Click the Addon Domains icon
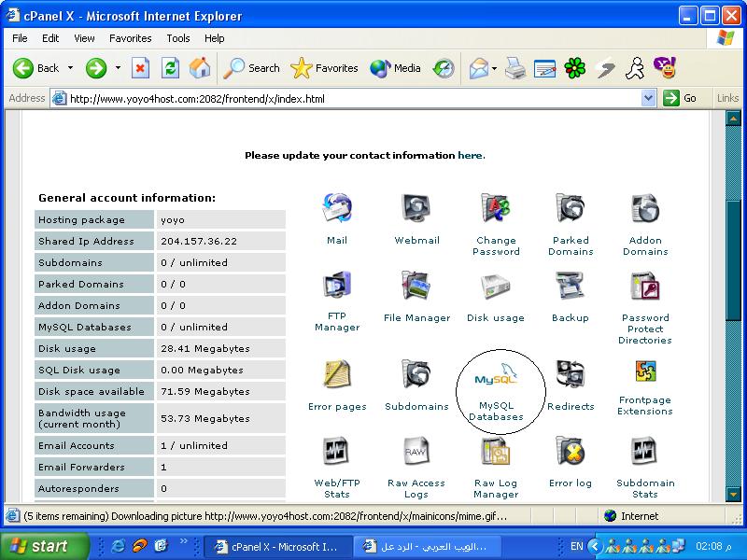The height and width of the screenshot is (560, 747). pos(645,209)
